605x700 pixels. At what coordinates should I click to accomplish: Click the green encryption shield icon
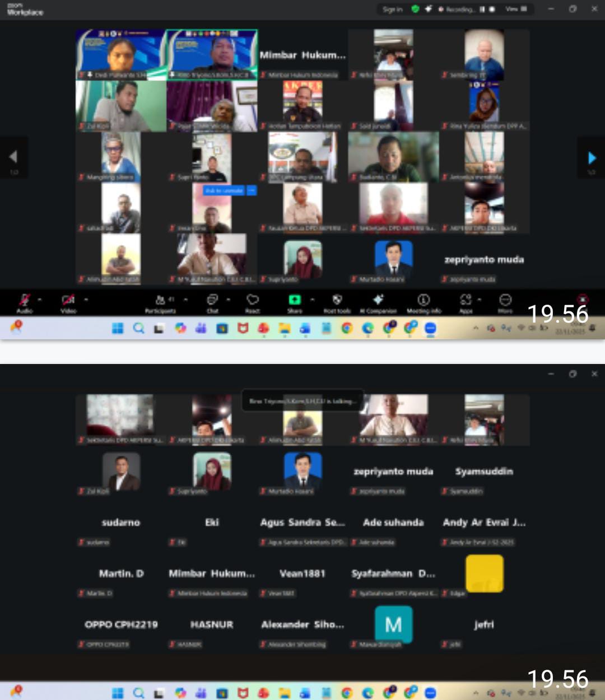tap(415, 9)
